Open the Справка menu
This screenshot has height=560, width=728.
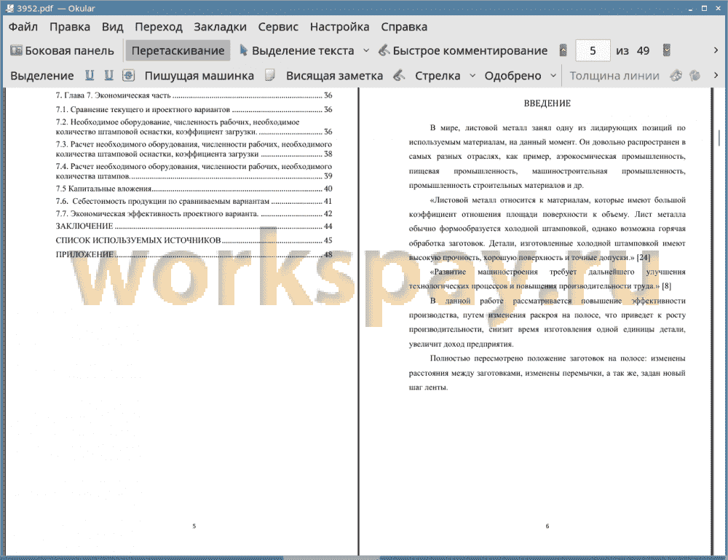(404, 27)
